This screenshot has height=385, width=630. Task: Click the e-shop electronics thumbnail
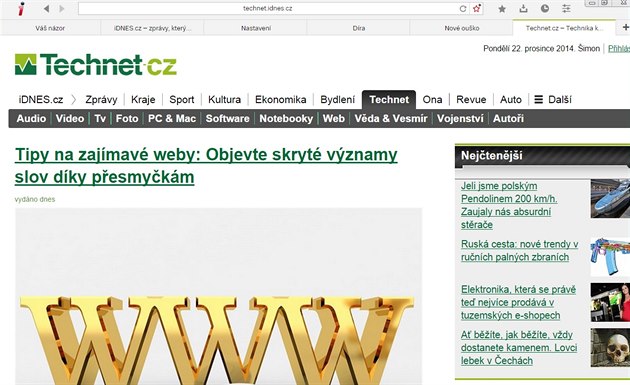610,302
